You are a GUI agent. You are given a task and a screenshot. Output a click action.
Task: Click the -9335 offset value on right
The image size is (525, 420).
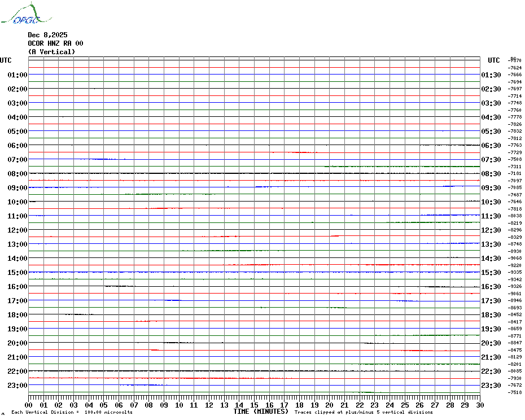pyautogui.click(x=515, y=273)
